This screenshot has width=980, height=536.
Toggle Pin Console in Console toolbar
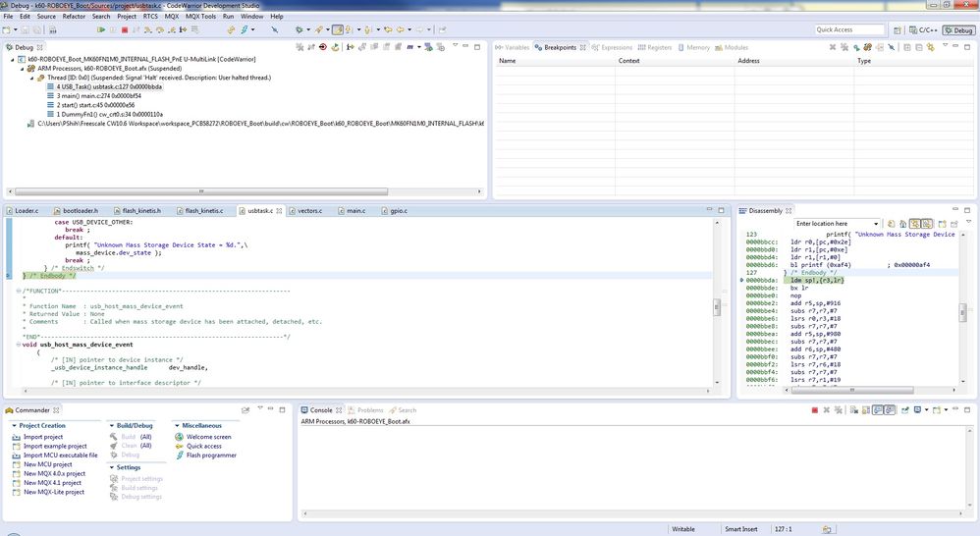point(905,409)
